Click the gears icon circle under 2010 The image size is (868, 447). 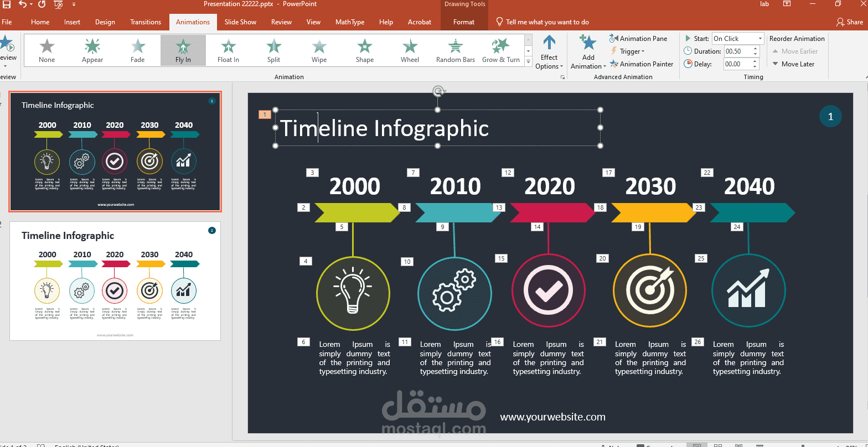[x=454, y=293]
